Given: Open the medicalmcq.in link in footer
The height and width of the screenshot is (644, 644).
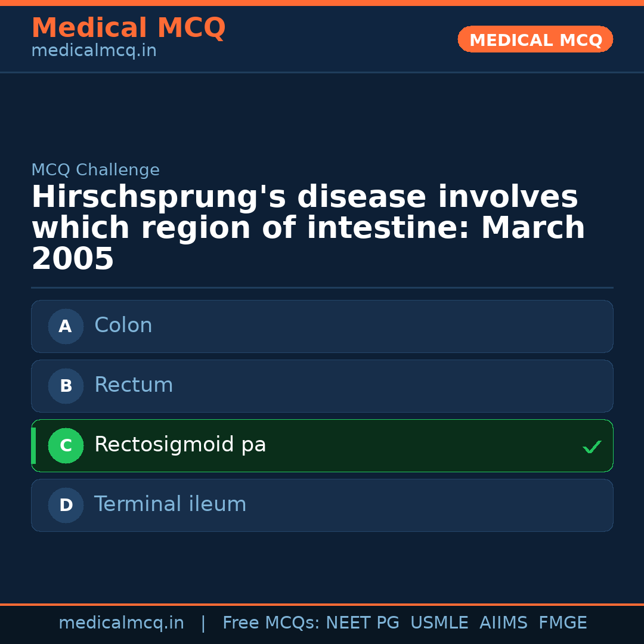Looking at the screenshot, I should coord(121,623).
